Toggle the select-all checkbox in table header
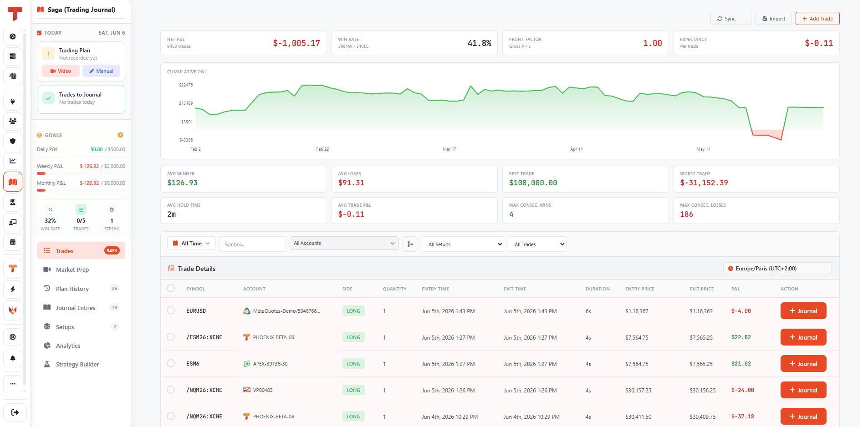Image resolution: width=868 pixels, height=427 pixels. [171, 288]
